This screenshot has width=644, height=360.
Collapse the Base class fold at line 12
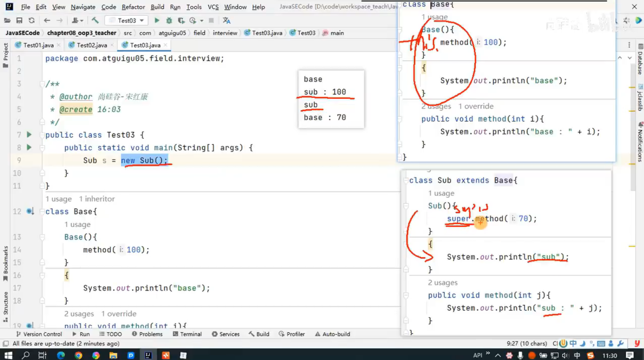42,211
